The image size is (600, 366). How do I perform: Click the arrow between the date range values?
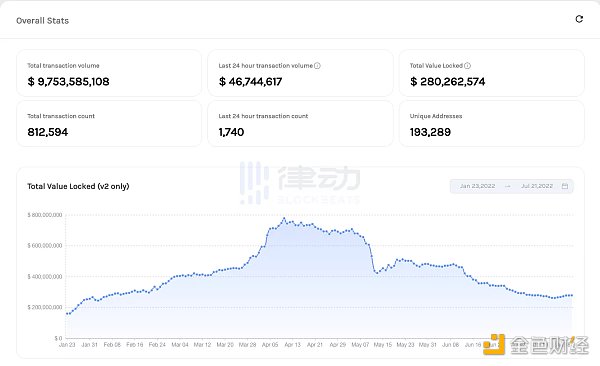(x=508, y=186)
